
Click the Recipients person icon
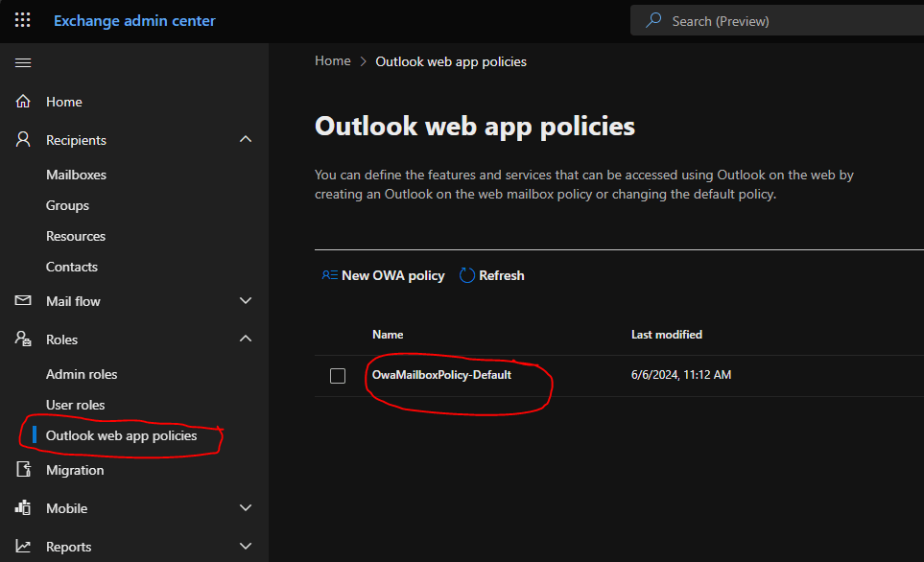pyautogui.click(x=23, y=140)
